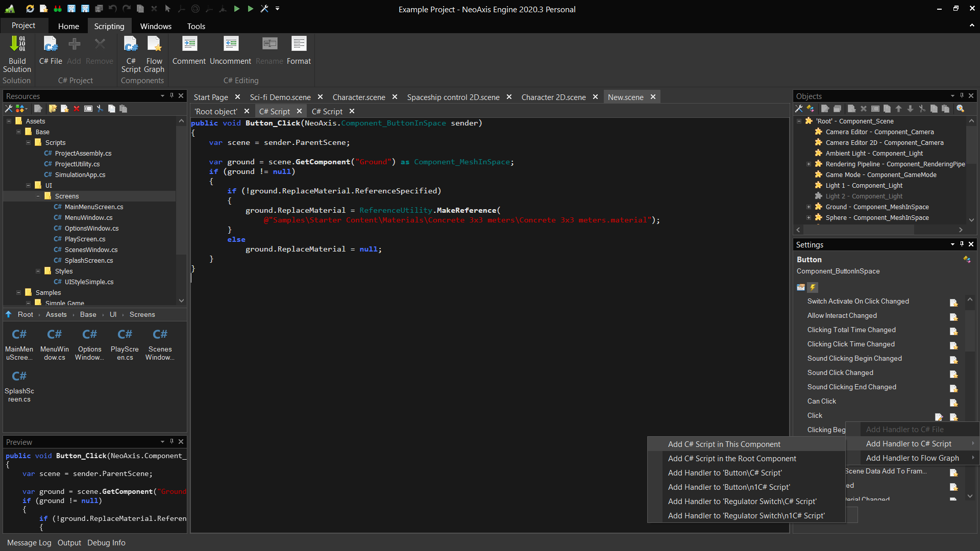Click the Build Solution ribbon icon
This screenshot has width=980, height=551.
click(17, 45)
